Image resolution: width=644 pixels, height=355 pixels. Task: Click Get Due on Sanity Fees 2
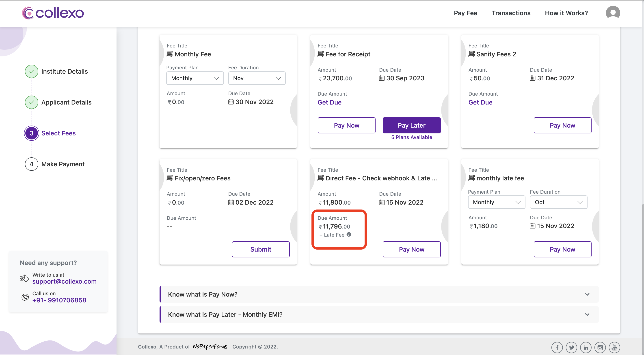480,102
